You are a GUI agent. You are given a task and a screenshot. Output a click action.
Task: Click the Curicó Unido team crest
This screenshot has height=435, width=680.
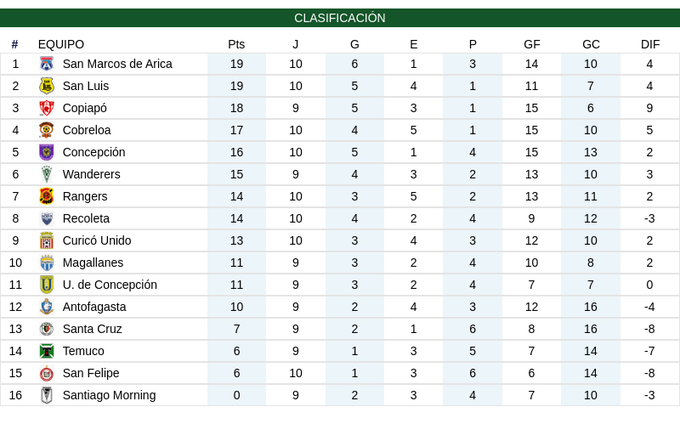[46, 241]
